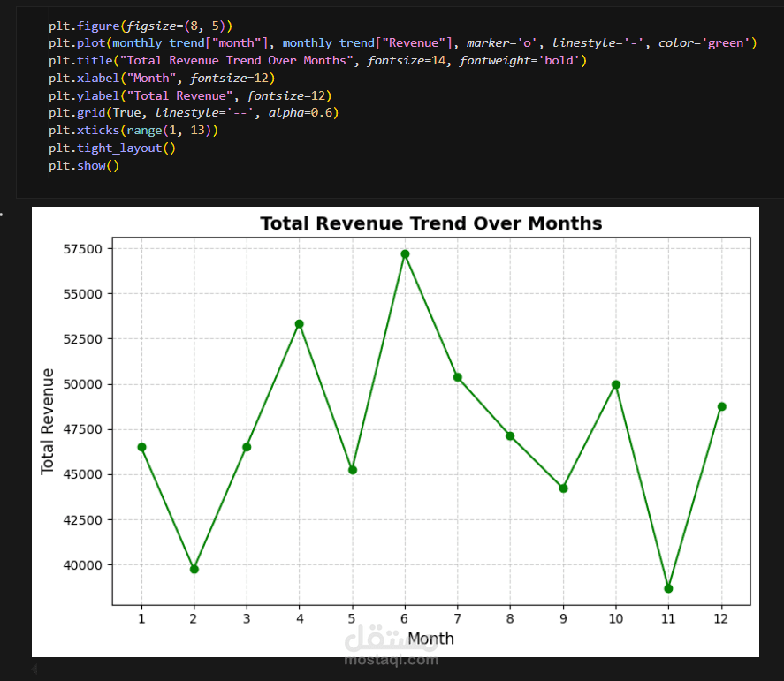Click the plt.xlabel("Month") code line
This screenshot has height=681, width=784.
click(x=162, y=78)
